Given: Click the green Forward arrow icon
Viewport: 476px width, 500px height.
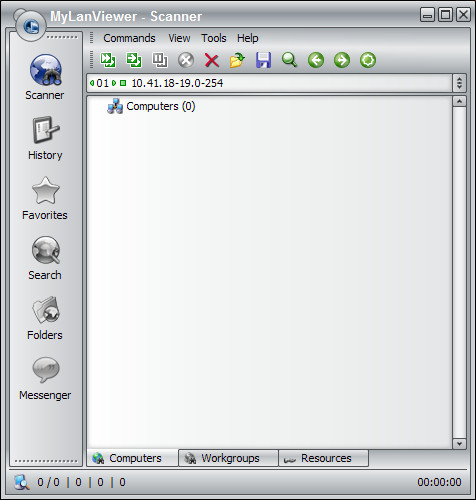Looking at the screenshot, I should click(x=342, y=60).
